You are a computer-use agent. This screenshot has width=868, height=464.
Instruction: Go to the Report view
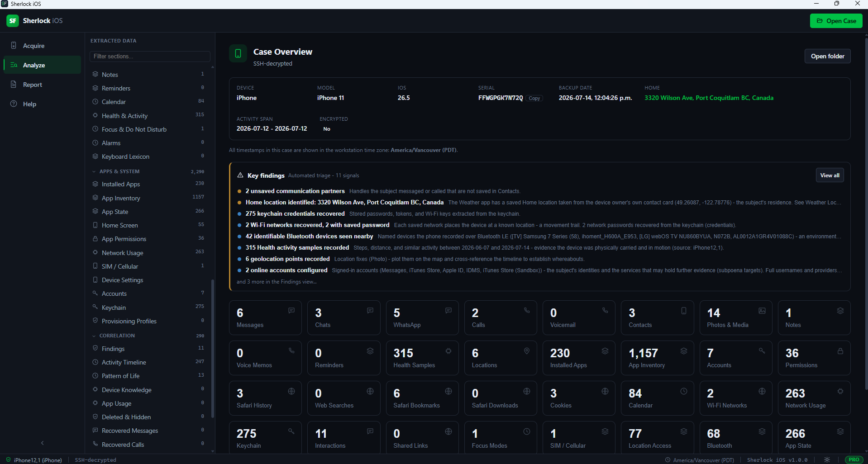42,85
